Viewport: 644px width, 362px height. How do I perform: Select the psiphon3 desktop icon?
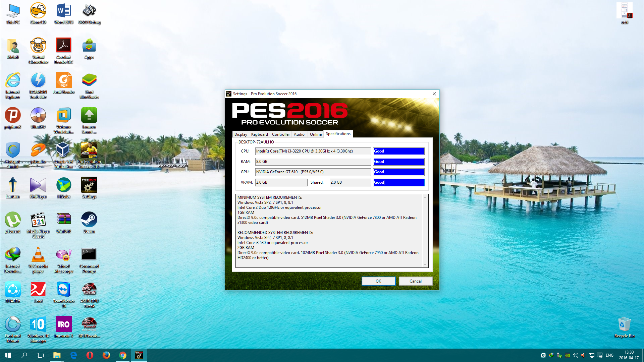coord(13,118)
